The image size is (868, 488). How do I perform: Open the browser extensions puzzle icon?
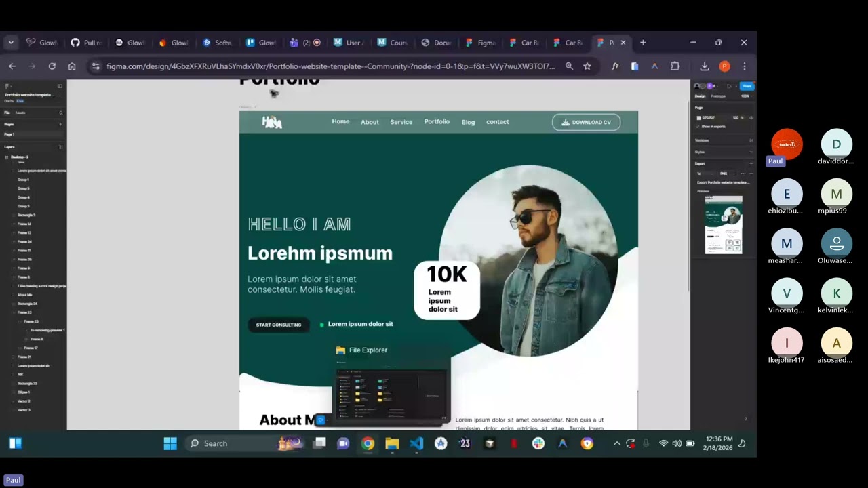(x=675, y=66)
